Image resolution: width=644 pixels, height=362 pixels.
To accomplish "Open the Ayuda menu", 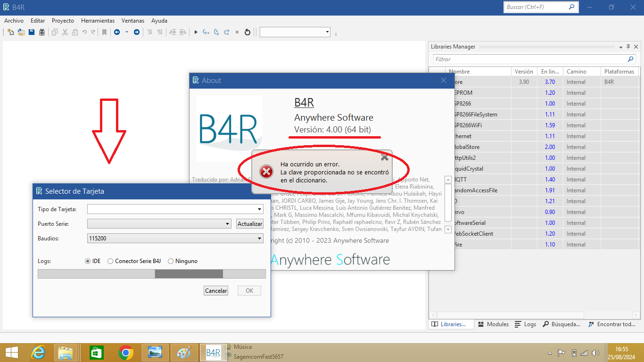I will pyautogui.click(x=159, y=21).
